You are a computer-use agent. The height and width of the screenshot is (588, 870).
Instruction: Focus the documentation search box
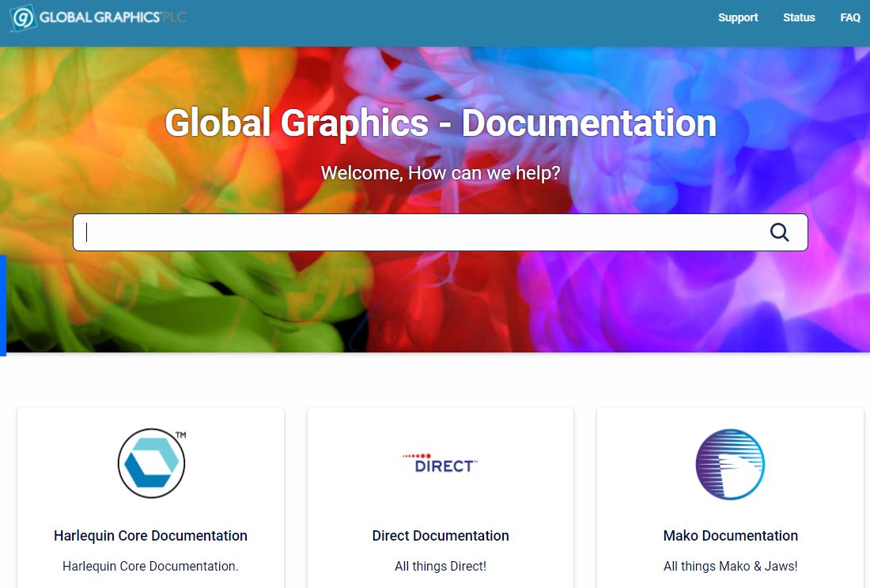click(419, 232)
